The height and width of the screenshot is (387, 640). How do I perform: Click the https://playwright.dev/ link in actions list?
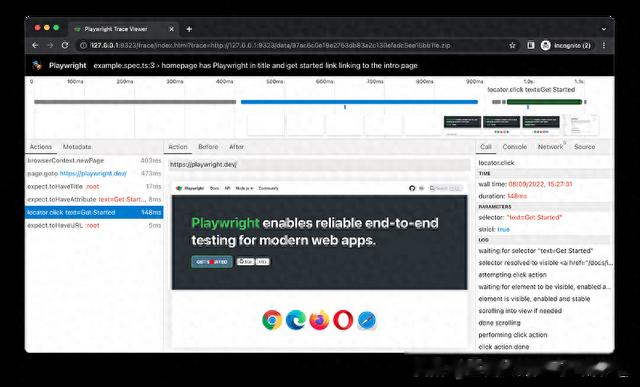(93, 173)
